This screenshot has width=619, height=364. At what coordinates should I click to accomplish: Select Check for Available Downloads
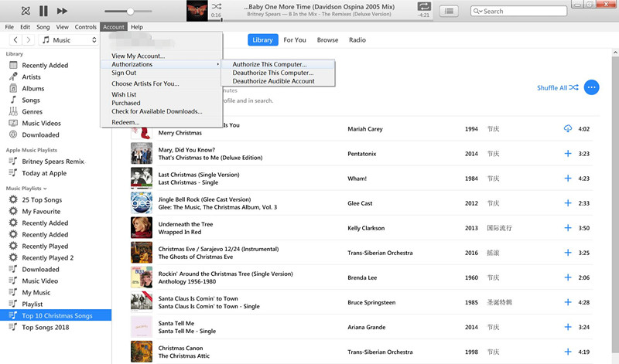157,111
